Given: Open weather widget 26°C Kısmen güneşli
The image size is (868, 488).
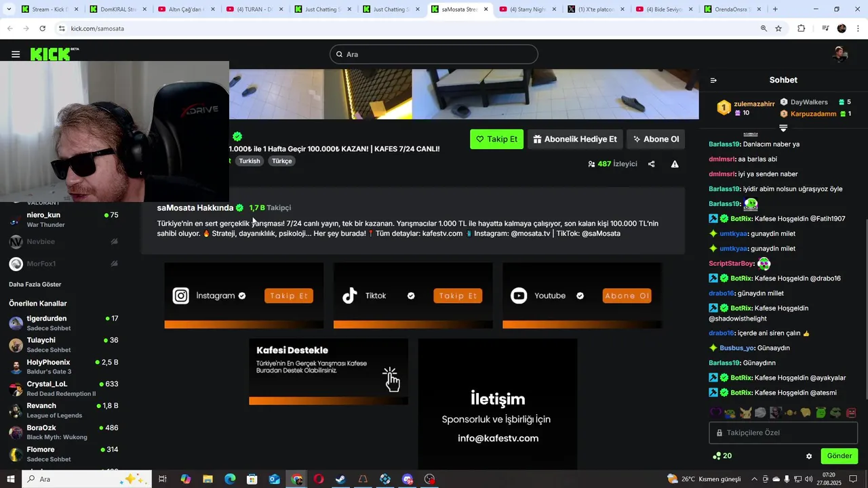Looking at the screenshot, I should click(704, 479).
